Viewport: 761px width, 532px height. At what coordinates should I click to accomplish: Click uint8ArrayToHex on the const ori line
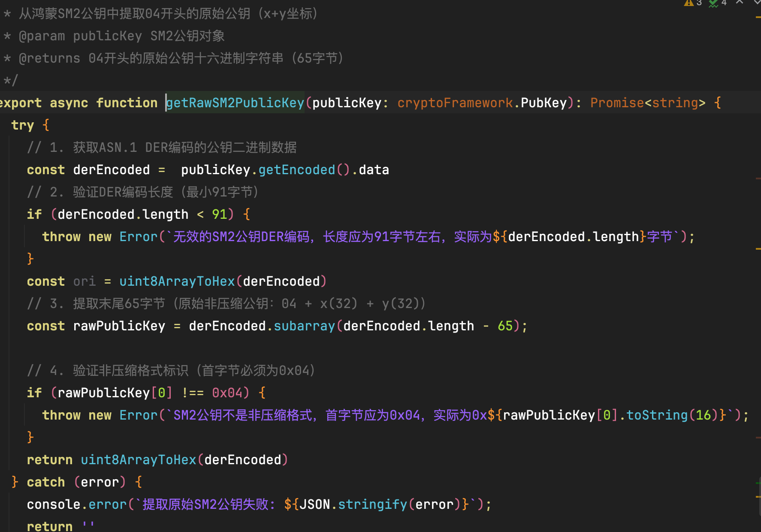177,281
